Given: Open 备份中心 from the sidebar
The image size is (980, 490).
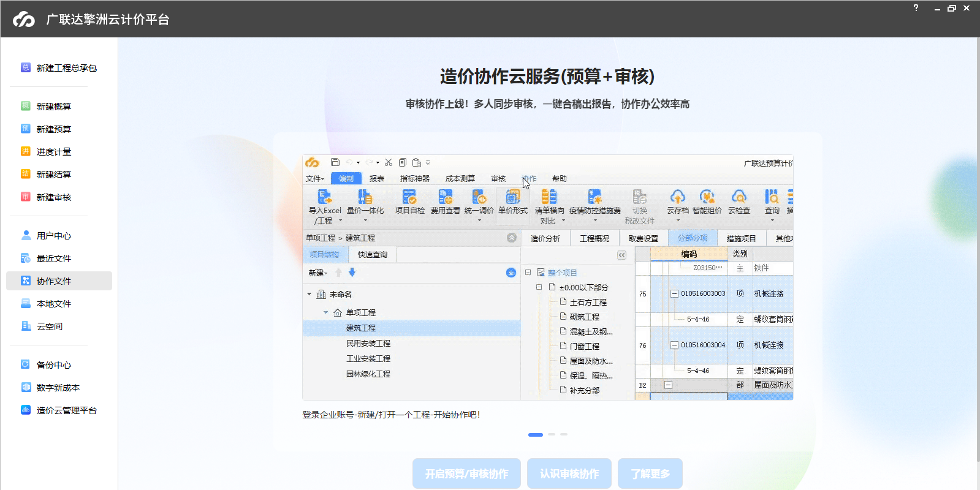Looking at the screenshot, I should 53,365.
